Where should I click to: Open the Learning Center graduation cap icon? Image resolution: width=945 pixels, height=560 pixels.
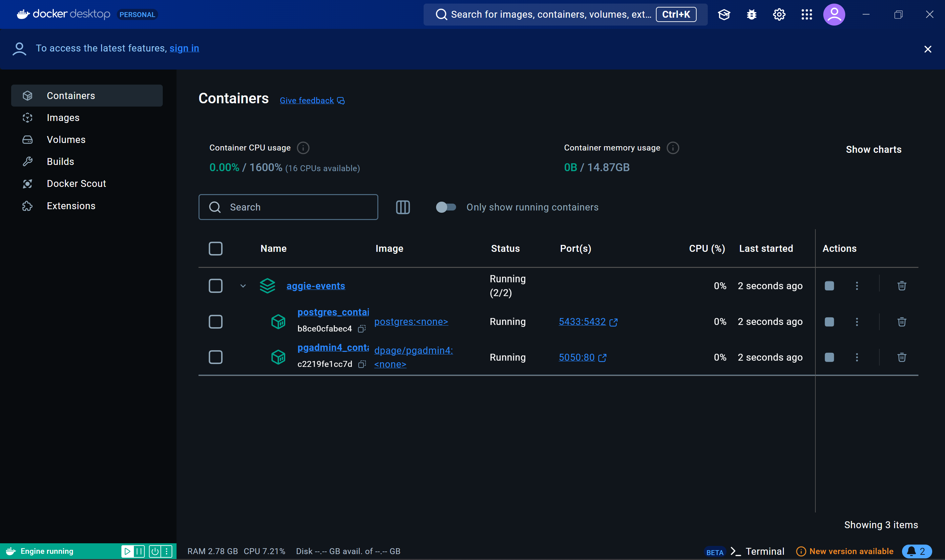click(724, 14)
